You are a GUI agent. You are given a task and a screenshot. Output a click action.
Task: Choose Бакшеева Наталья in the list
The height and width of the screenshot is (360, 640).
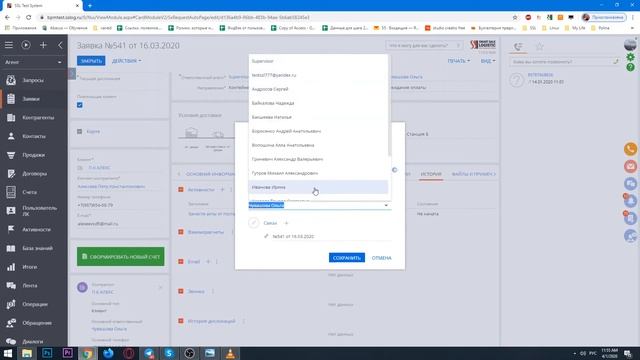point(318,117)
